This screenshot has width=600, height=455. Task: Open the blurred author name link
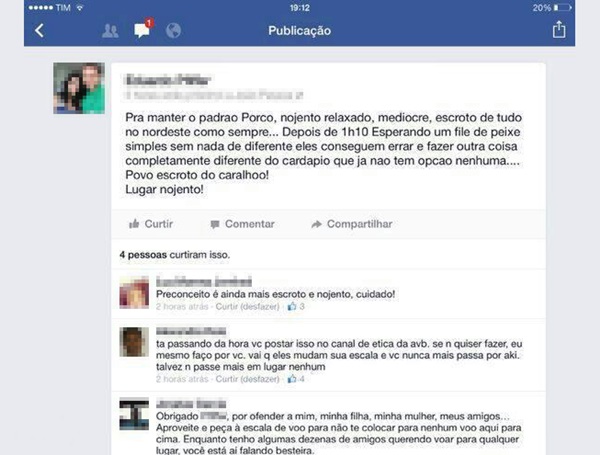[168, 80]
